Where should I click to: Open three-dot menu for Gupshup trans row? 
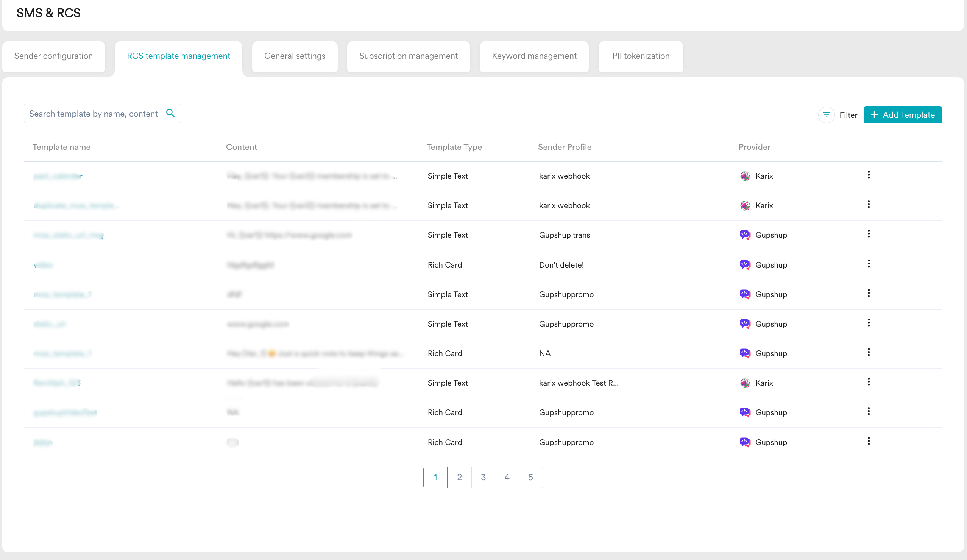tap(869, 234)
